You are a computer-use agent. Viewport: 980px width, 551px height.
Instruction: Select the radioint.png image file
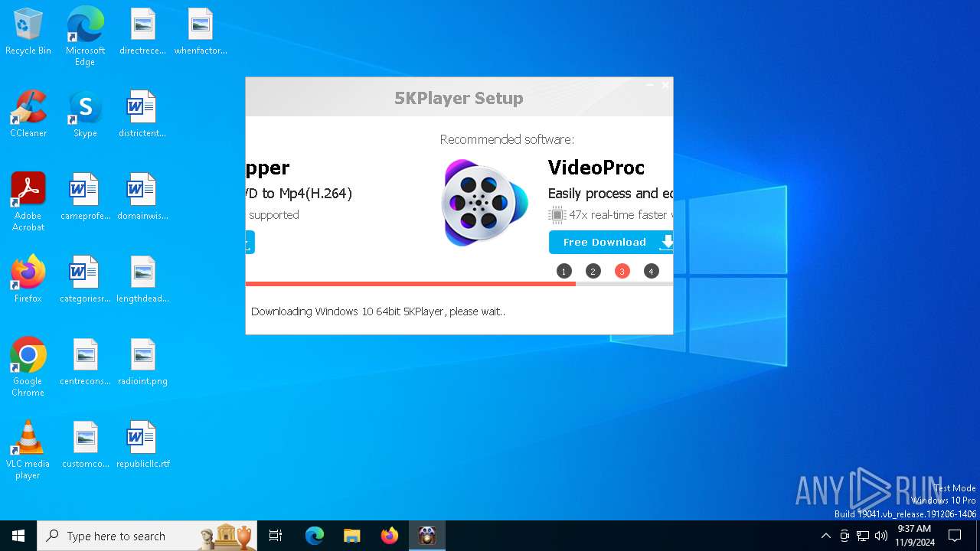pyautogui.click(x=142, y=362)
